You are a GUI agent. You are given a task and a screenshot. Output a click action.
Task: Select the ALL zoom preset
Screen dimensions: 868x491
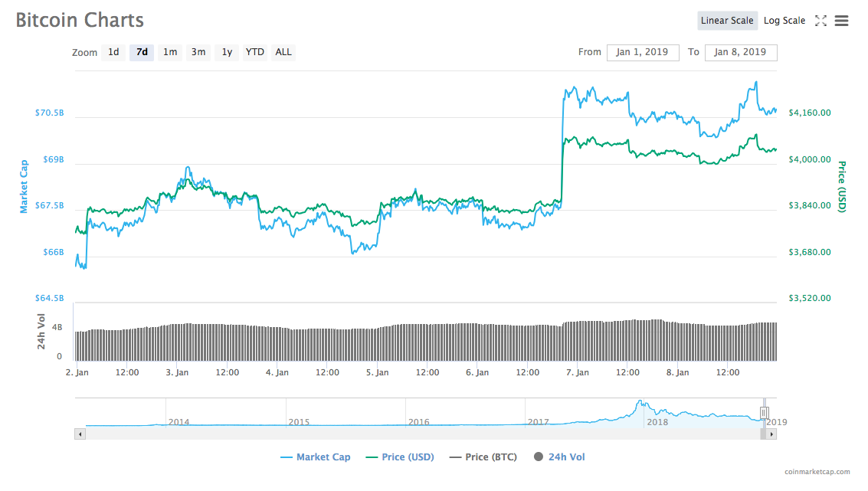[283, 52]
